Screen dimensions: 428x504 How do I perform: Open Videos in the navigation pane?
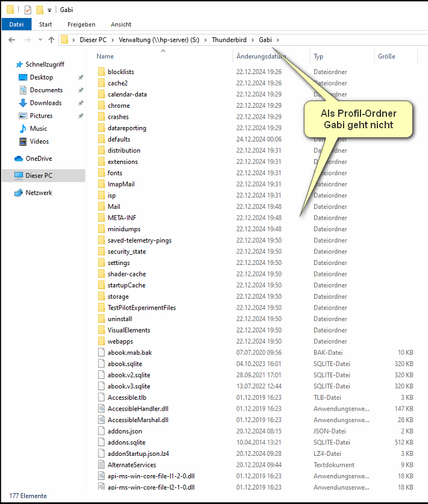click(39, 142)
